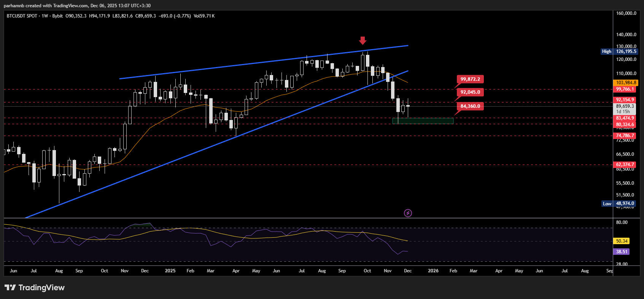Click the purple 38.51 RSI value label
This screenshot has width=644, height=299.
pyautogui.click(x=622, y=252)
